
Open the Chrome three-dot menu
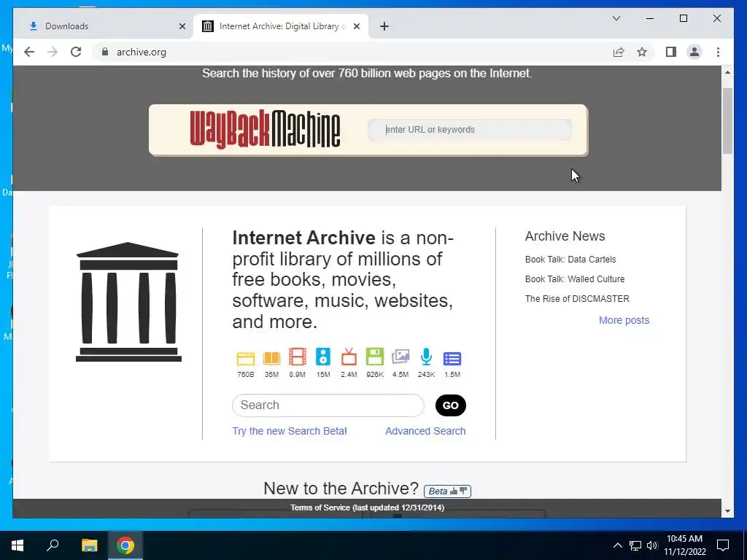718,52
